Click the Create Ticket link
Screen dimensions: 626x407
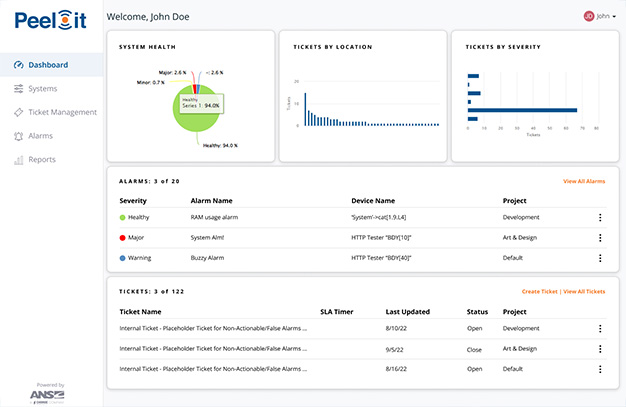[539, 291]
